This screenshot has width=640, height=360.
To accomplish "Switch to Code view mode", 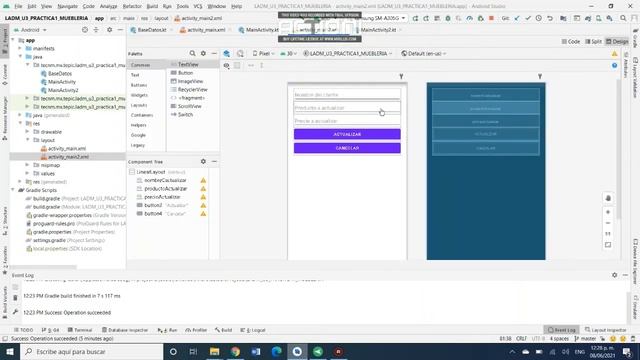I will (571, 42).
